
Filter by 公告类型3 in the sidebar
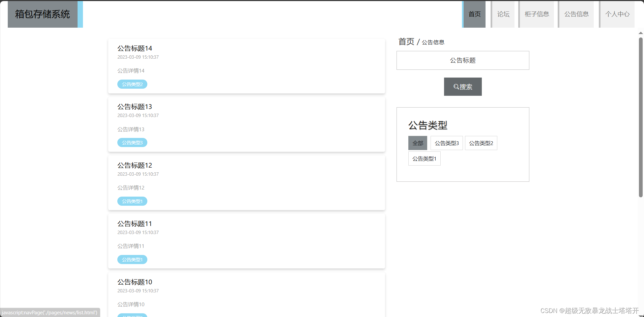[447, 143]
